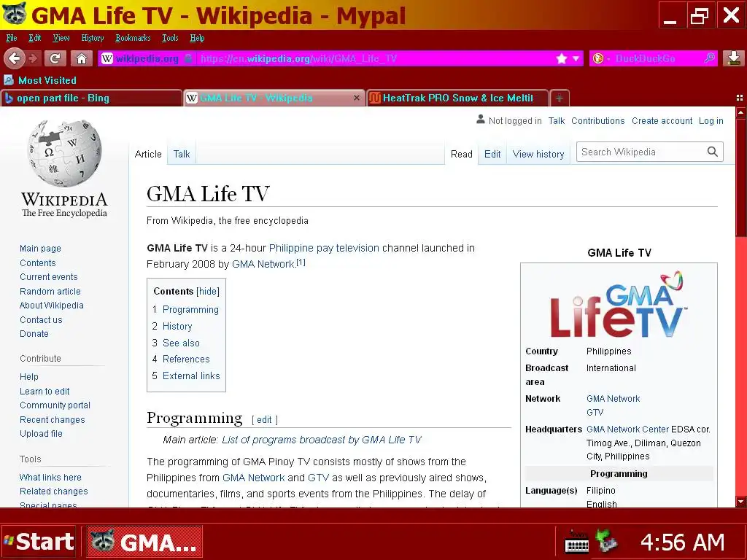Jump to History section in contents

[x=177, y=326]
